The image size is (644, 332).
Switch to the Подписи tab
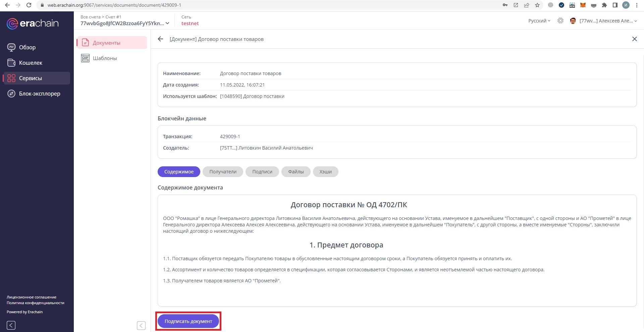262,172
